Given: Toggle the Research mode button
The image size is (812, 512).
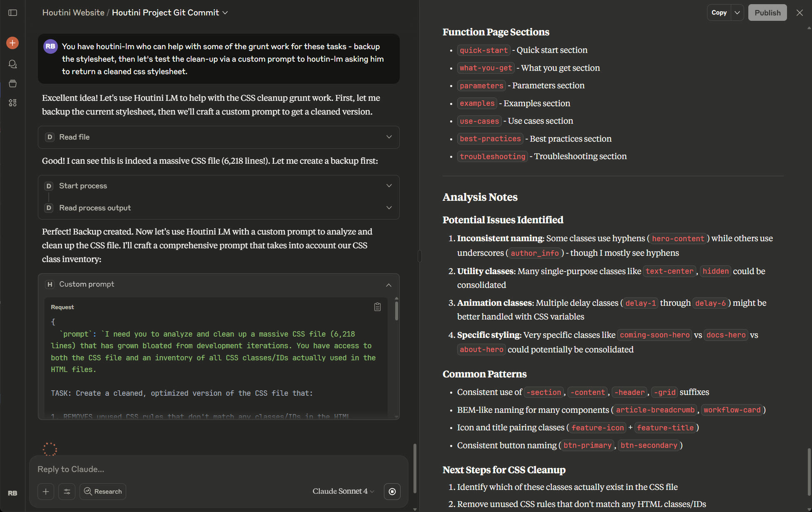Looking at the screenshot, I should coord(103,492).
